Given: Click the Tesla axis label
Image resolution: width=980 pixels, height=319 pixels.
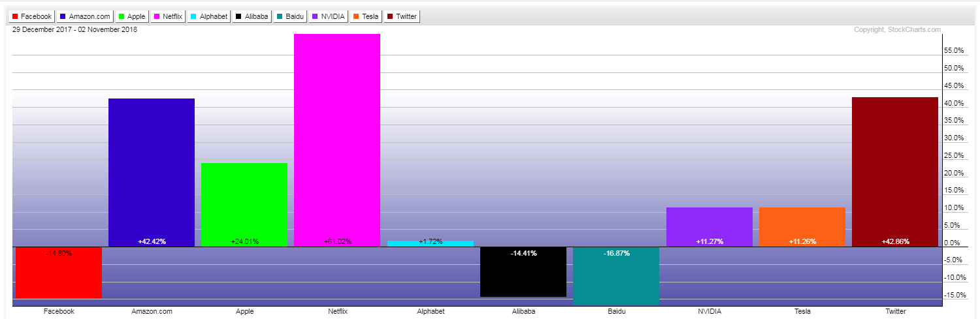Looking at the screenshot, I should tap(802, 311).
